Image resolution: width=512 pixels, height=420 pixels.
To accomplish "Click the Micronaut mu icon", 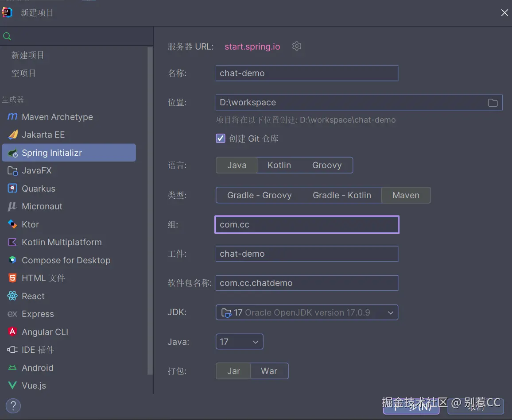I will 12,206.
